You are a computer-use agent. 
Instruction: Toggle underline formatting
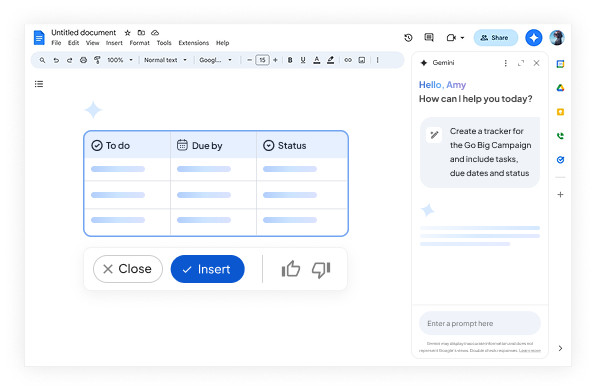(x=303, y=60)
